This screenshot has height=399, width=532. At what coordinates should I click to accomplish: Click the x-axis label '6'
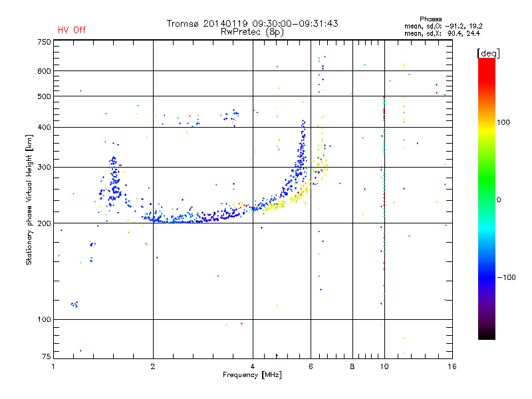pyautogui.click(x=311, y=366)
